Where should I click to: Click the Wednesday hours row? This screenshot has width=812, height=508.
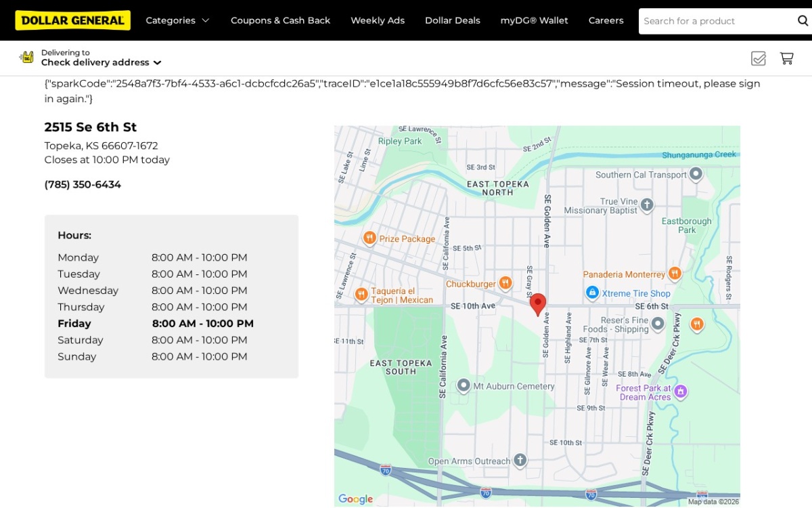pos(152,291)
